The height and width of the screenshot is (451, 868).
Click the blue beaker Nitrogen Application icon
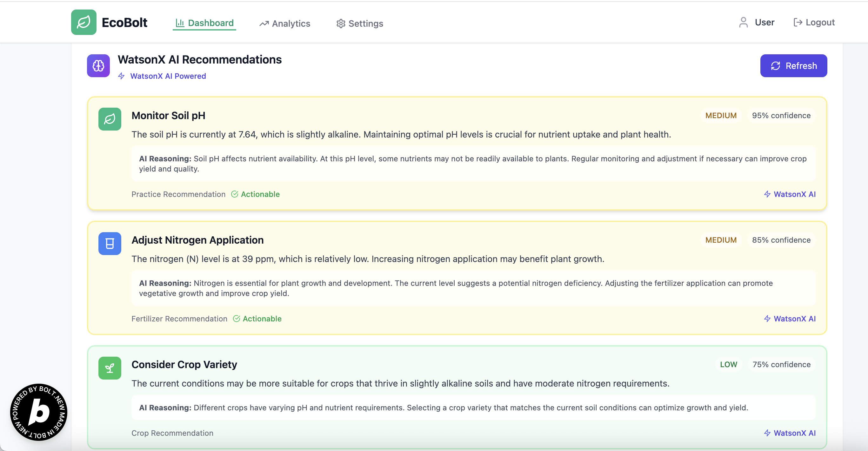[x=110, y=243]
